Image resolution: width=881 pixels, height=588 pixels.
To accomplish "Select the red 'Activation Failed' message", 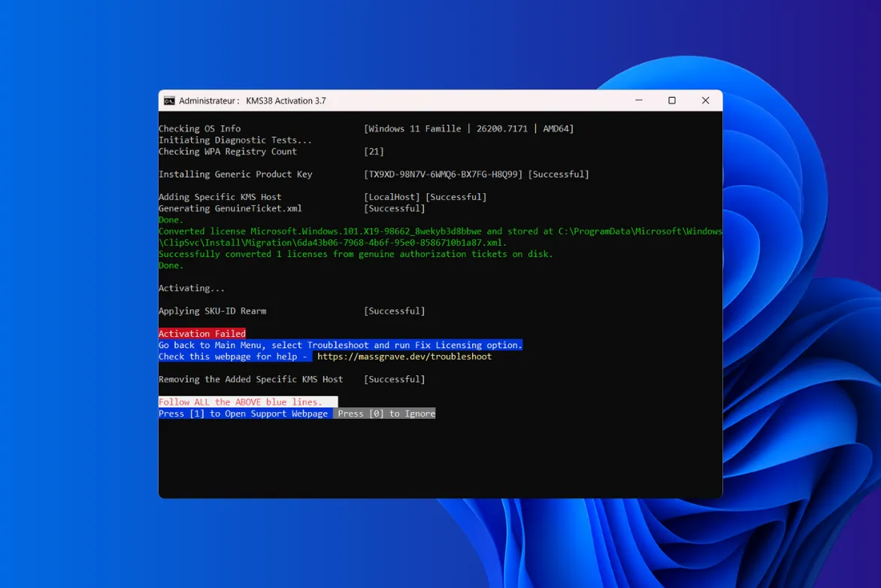I will point(201,333).
